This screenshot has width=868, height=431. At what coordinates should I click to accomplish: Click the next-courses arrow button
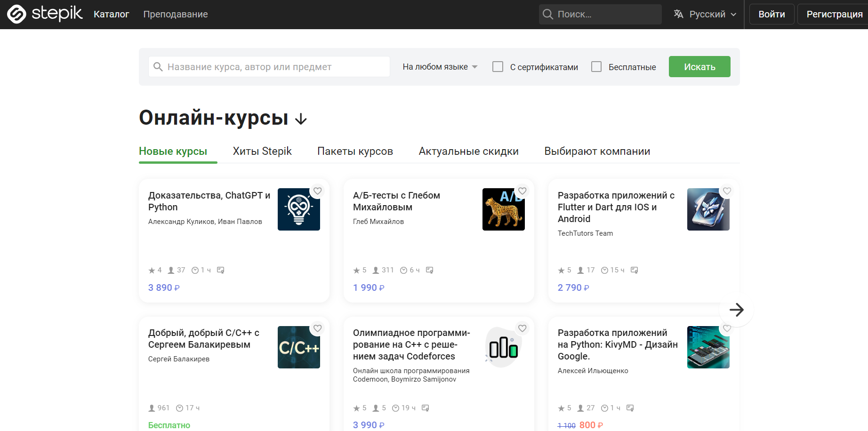click(x=737, y=310)
